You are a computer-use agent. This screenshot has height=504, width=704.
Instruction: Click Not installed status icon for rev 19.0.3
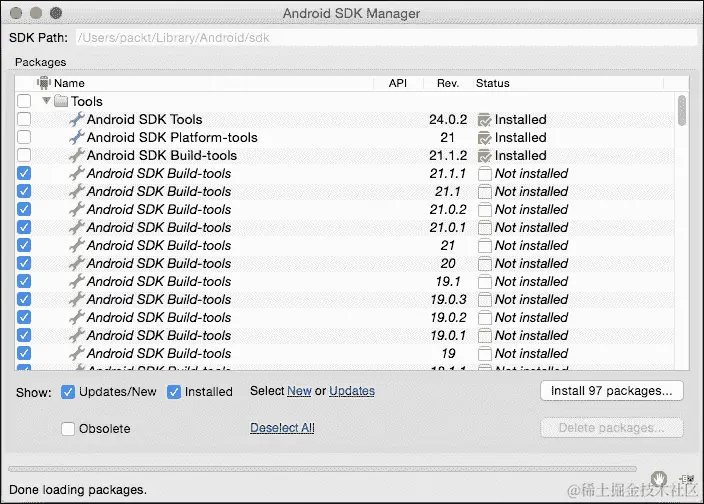pos(484,299)
